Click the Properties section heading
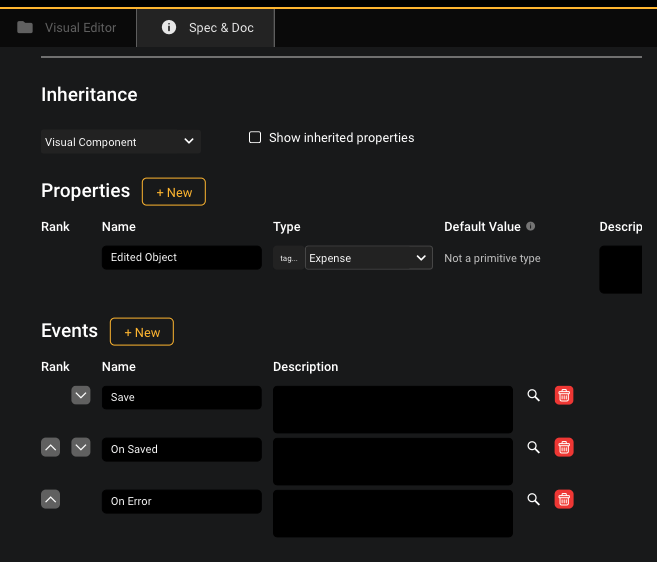Image resolution: width=657 pixels, height=562 pixels. point(85,191)
